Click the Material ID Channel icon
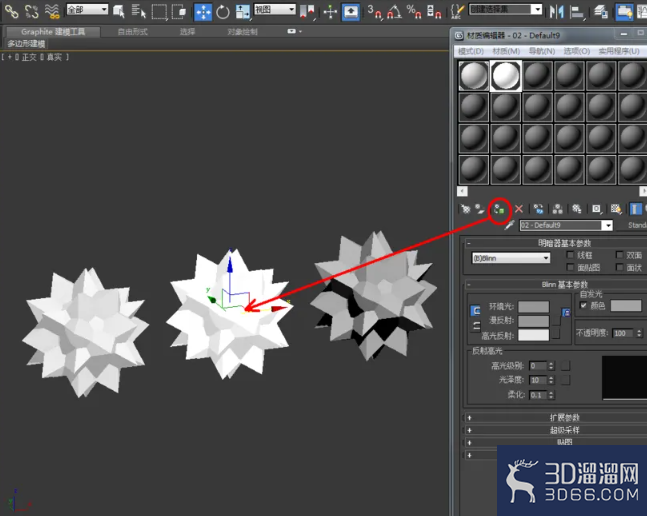647x516 pixels. point(597,209)
